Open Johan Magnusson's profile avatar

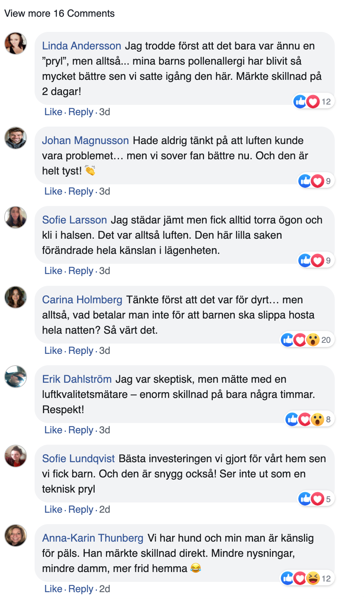[x=16, y=138]
